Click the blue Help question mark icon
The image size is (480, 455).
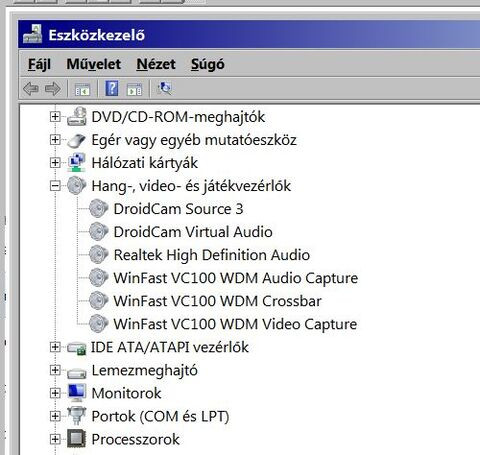pyautogui.click(x=112, y=89)
